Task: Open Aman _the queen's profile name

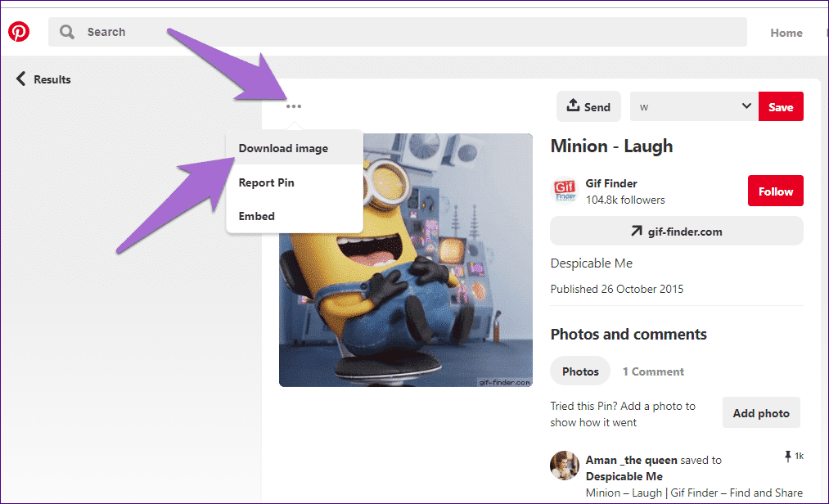Action: click(631, 460)
